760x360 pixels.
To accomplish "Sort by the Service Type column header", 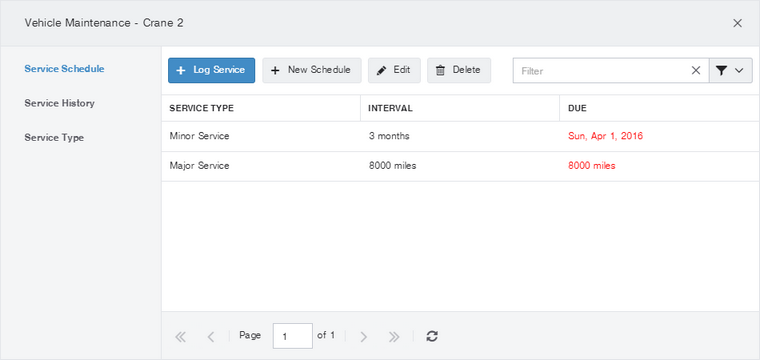I will point(261,108).
